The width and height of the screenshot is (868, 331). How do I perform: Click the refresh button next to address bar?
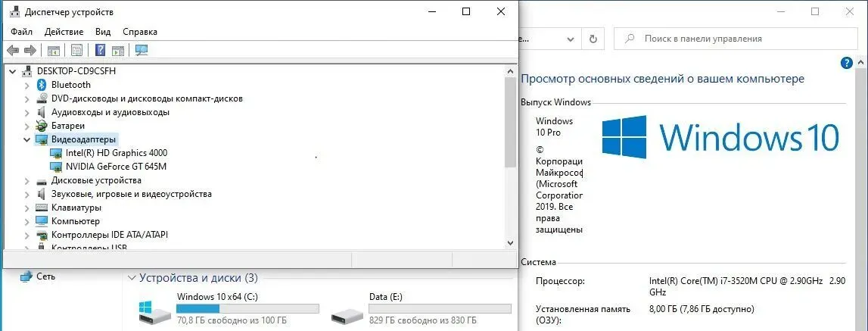pos(594,39)
